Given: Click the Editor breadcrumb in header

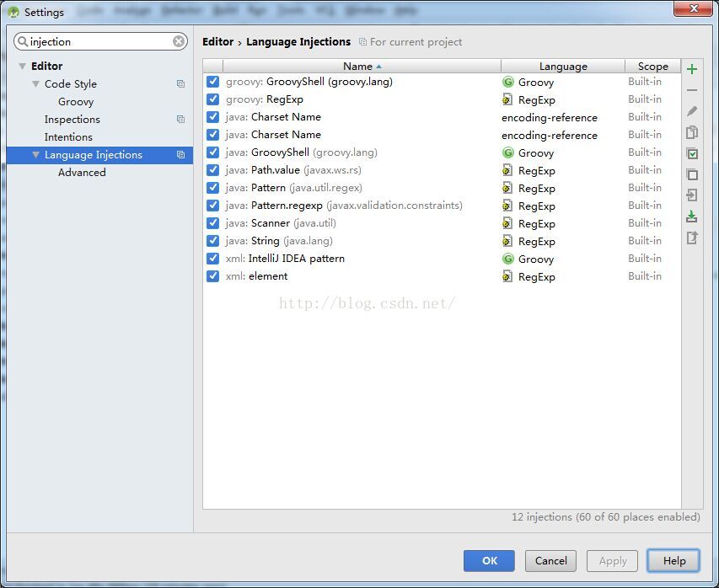Looking at the screenshot, I should tap(217, 42).
